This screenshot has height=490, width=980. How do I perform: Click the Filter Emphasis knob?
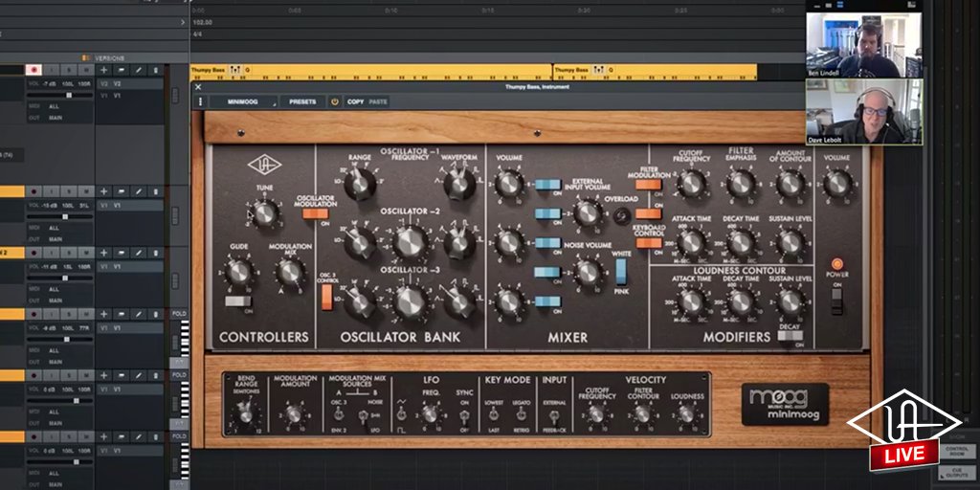click(742, 184)
